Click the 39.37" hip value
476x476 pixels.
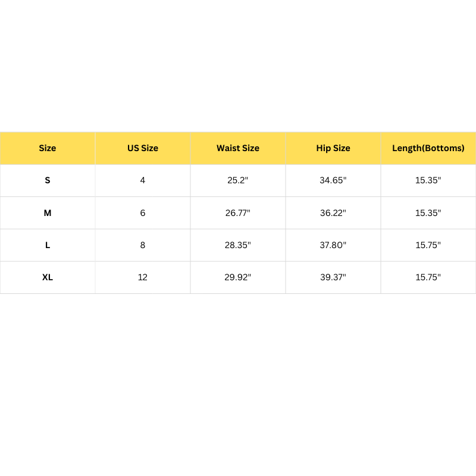coord(333,277)
